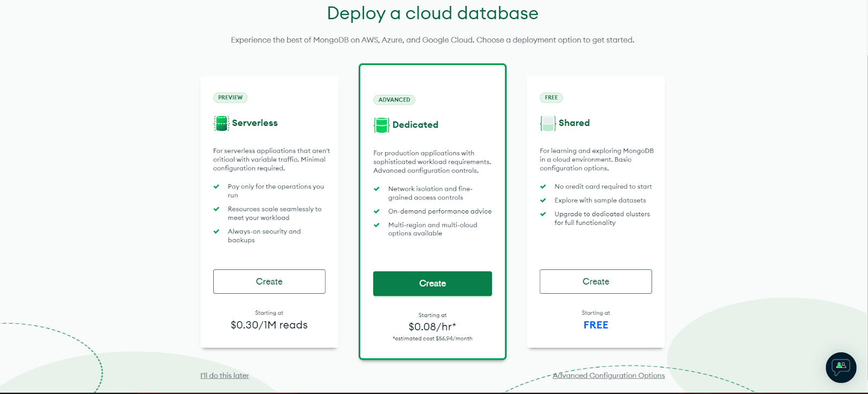This screenshot has width=868, height=394.
Task: Click checkmark beside Explore with sample datasets
Action: (543, 201)
